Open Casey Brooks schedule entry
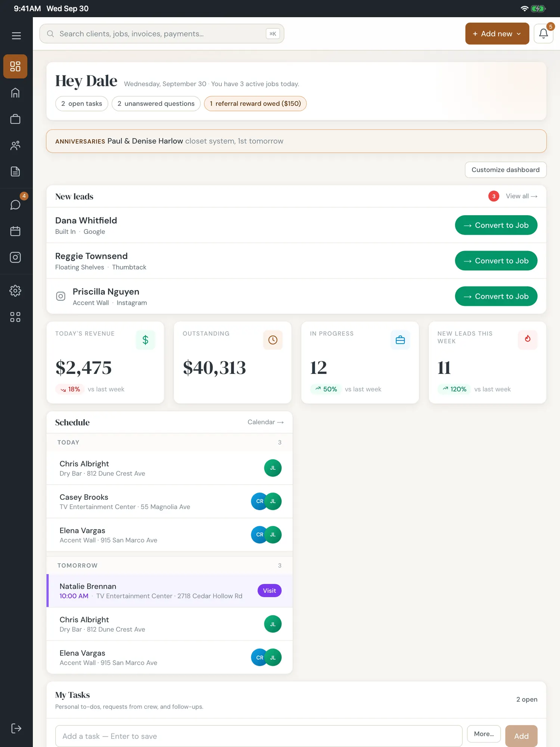The image size is (560, 747). click(x=169, y=501)
